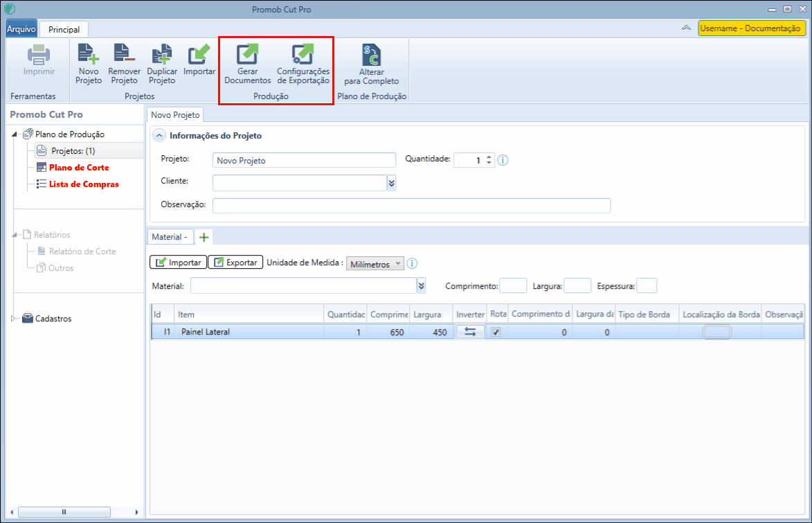Image resolution: width=812 pixels, height=523 pixels.
Task: Decrease the Quantidade stepper value
Action: click(x=489, y=163)
